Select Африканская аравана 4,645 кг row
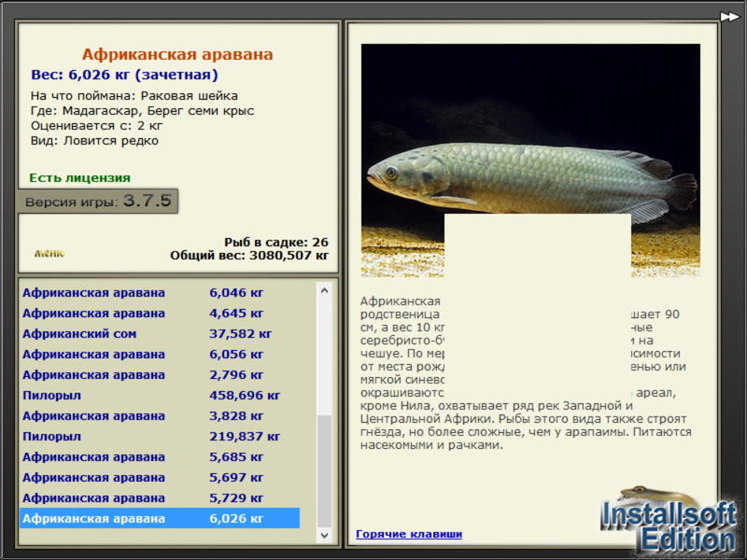747x560 pixels. [160, 314]
